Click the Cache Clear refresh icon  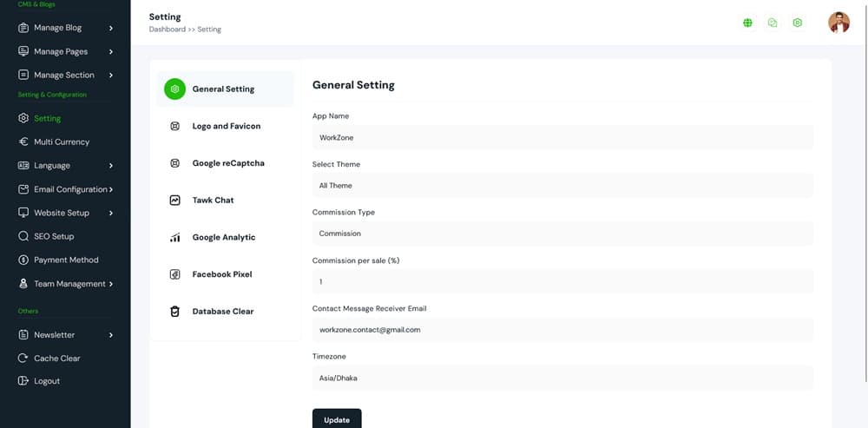pos(23,358)
